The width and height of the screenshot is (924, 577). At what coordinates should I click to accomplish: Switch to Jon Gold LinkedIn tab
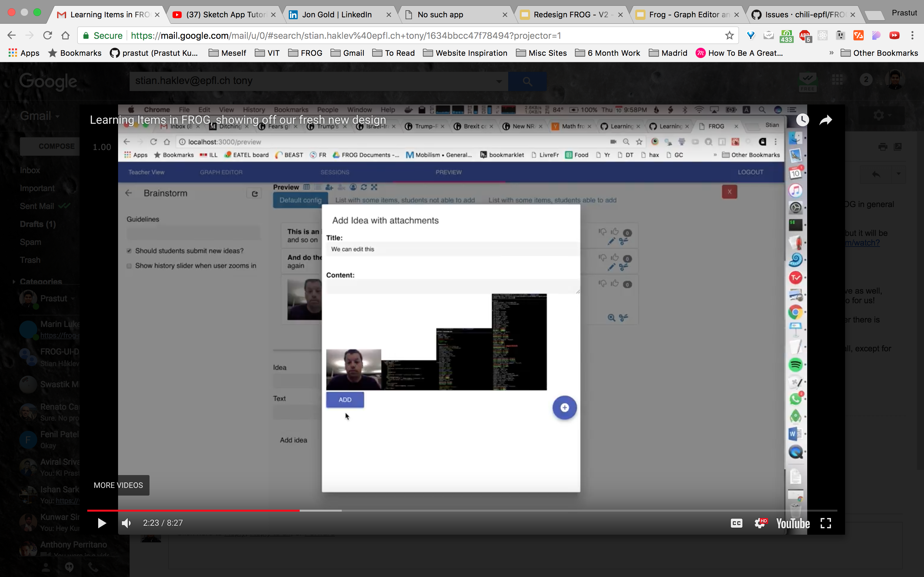pos(336,14)
